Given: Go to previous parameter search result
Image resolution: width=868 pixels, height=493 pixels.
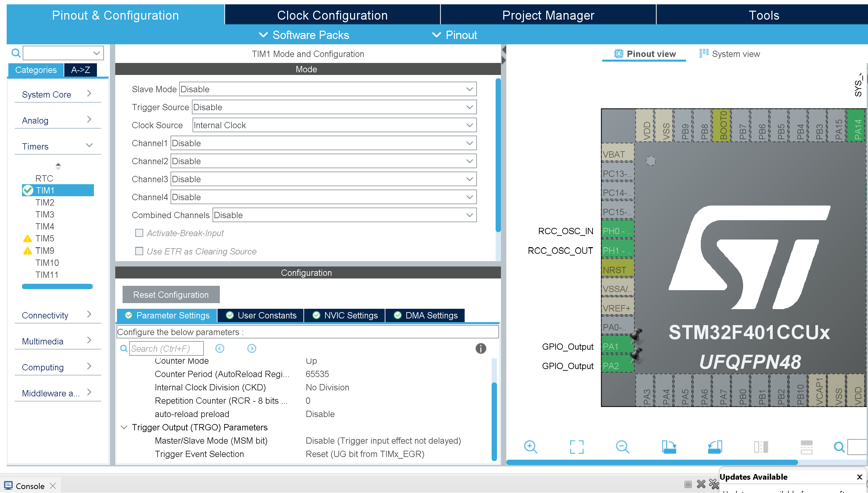Looking at the screenshot, I should coord(220,348).
